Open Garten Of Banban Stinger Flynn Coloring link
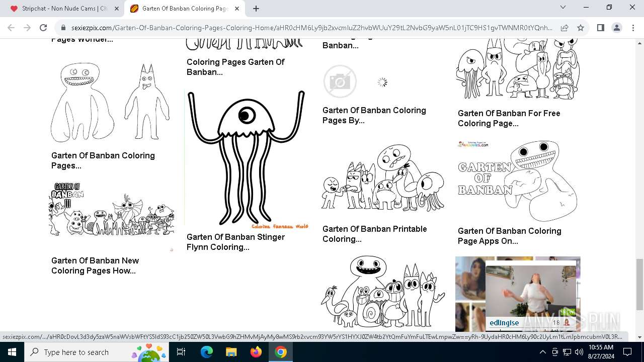This screenshot has width=644, height=362. 235,242
